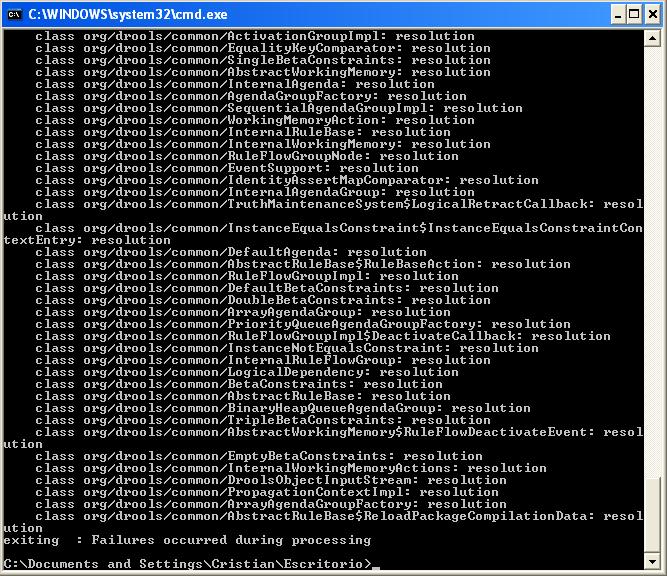Click the ArrayAgendaGroupFactory: resolution line
The width and height of the screenshot is (667, 576).
click(271, 504)
